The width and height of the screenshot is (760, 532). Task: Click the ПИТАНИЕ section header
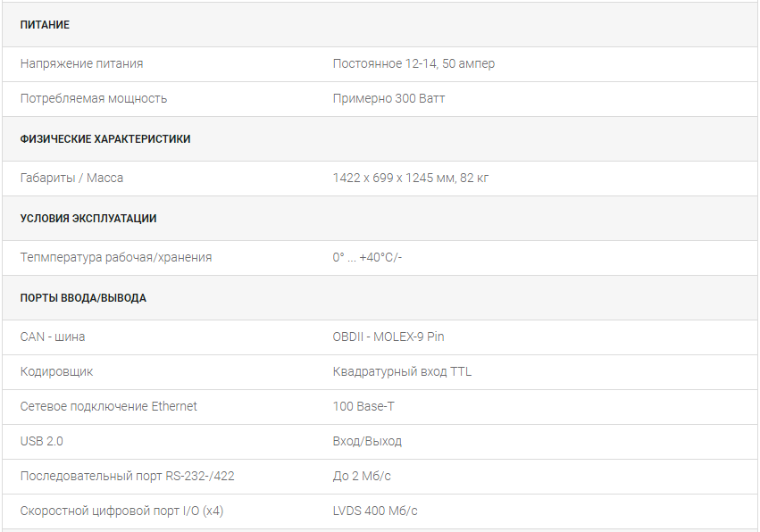[x=45, y=25]
